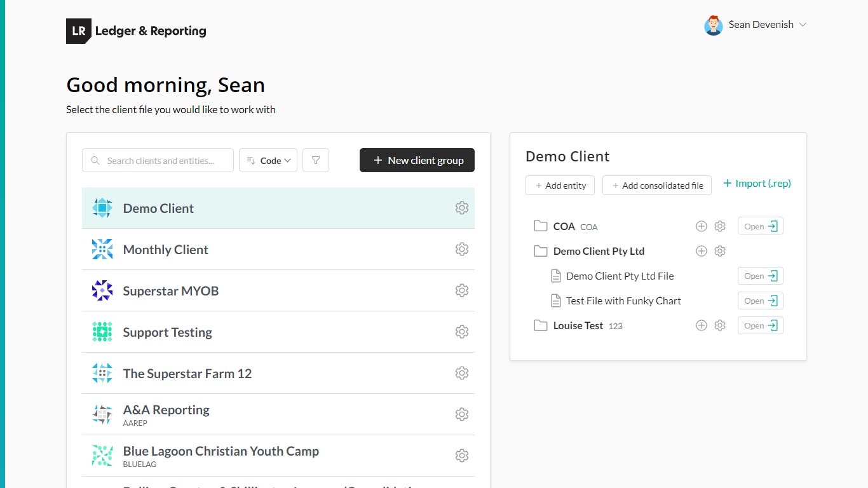Select The Superstar Farm 12 group

(x=187, y=374)
